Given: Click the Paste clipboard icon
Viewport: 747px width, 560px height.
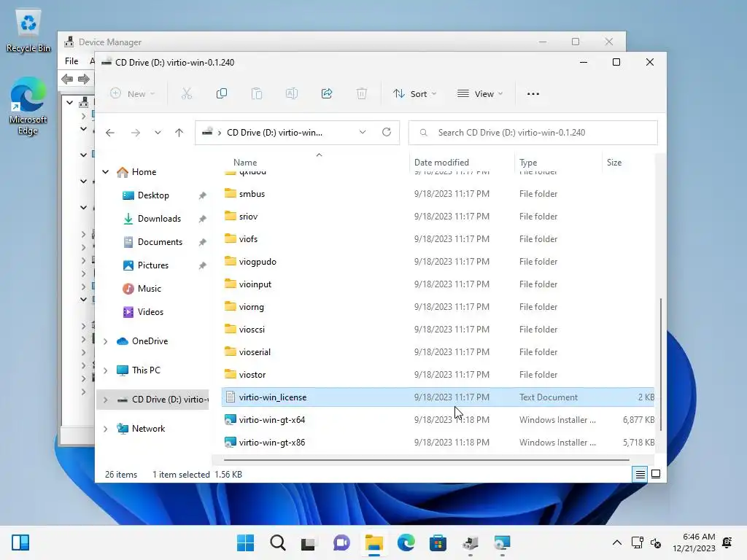Looking at the screenshot, I should click(257, 94).
